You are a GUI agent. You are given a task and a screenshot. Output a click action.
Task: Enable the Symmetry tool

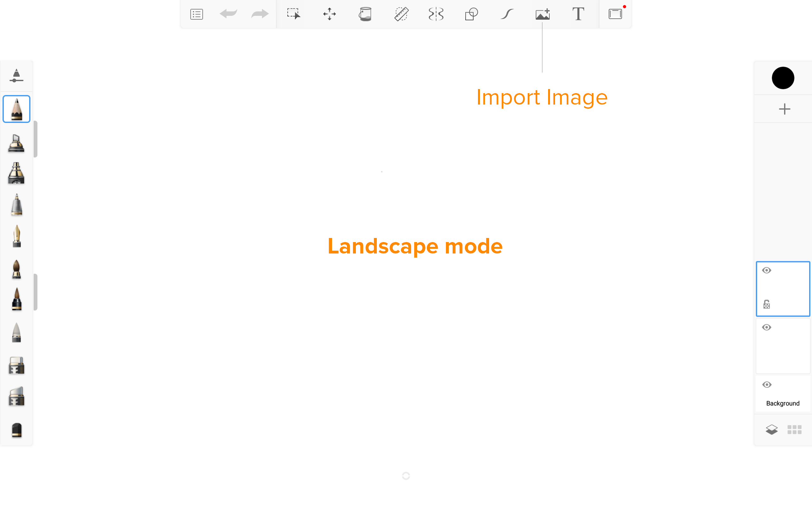coord(436,14)
